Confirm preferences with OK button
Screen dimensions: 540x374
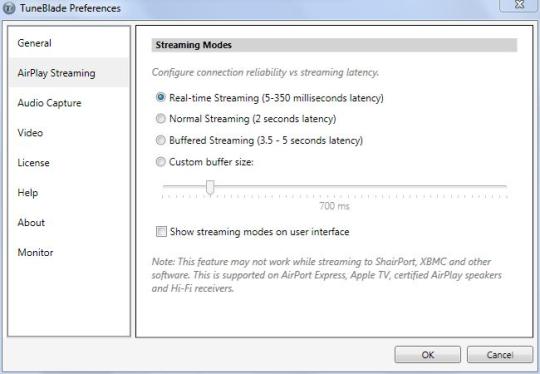coord(427,355)
